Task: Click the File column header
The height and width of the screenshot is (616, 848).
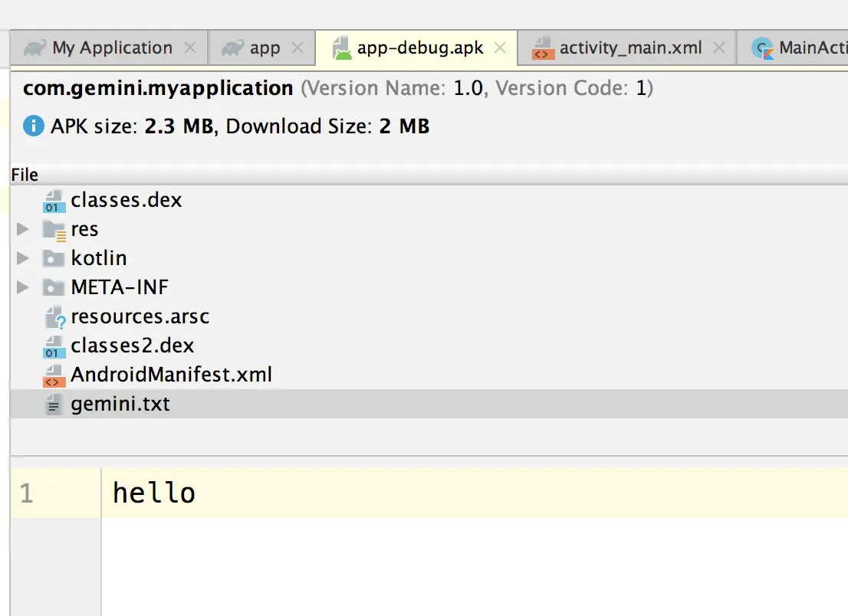Action: pos(25,175)
